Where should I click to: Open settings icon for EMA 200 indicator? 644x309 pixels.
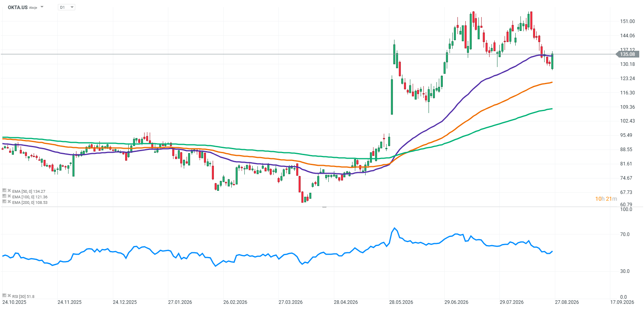[4, 202]
